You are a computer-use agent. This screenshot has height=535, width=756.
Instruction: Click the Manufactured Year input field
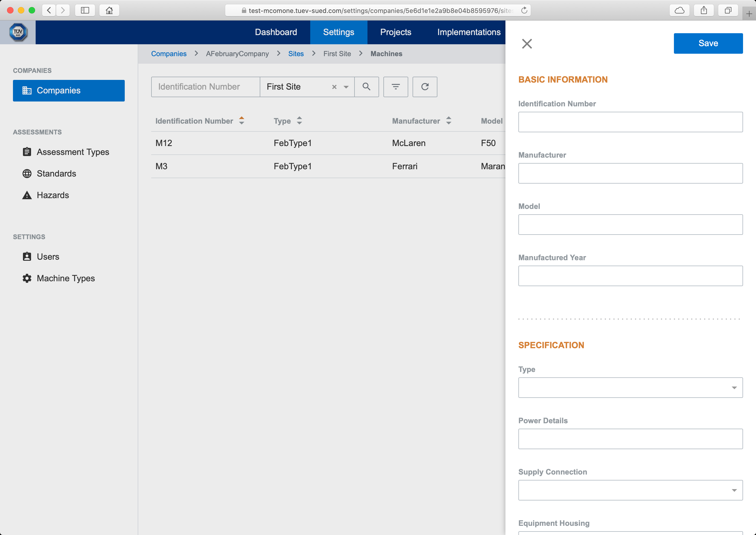click(x=630, y=276)
